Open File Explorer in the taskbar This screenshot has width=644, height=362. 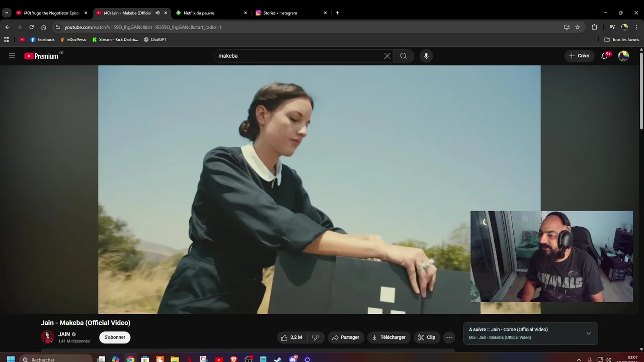click(175, 359)
